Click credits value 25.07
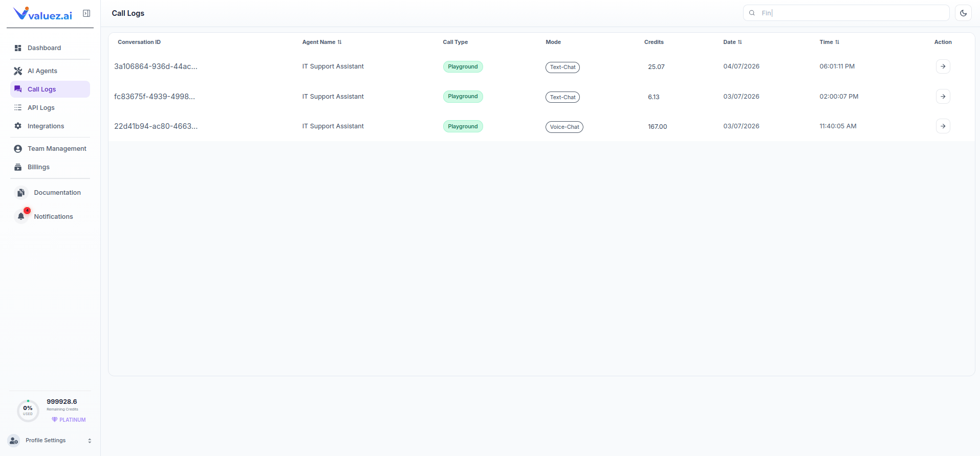The width and height of the screenshot is (980, 456). [656, 67]
